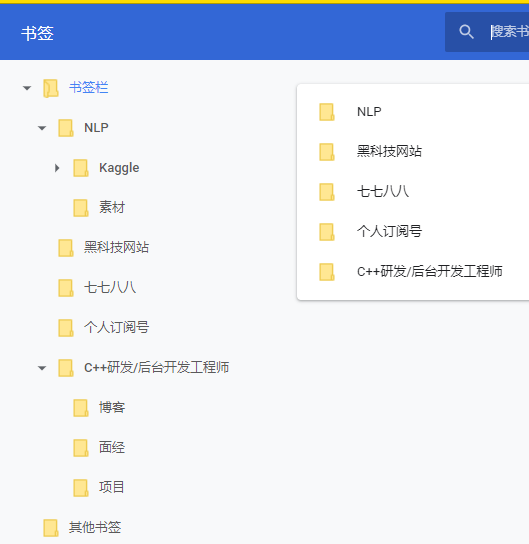Image resolution: width=529 pixels, height=544 pixels.
Task: Click the 博客 folder icon
Action: [x=81, y=408]
